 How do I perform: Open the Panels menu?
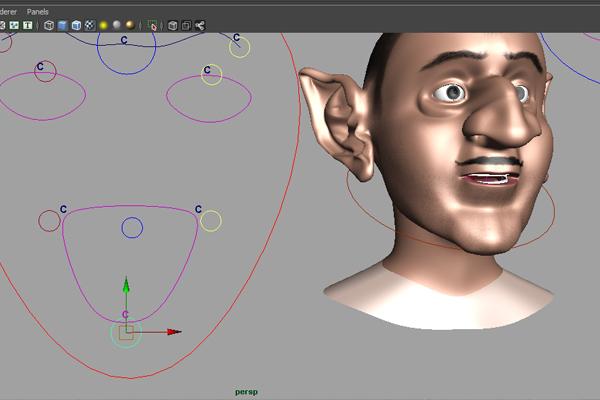click(x=38, y=12)
